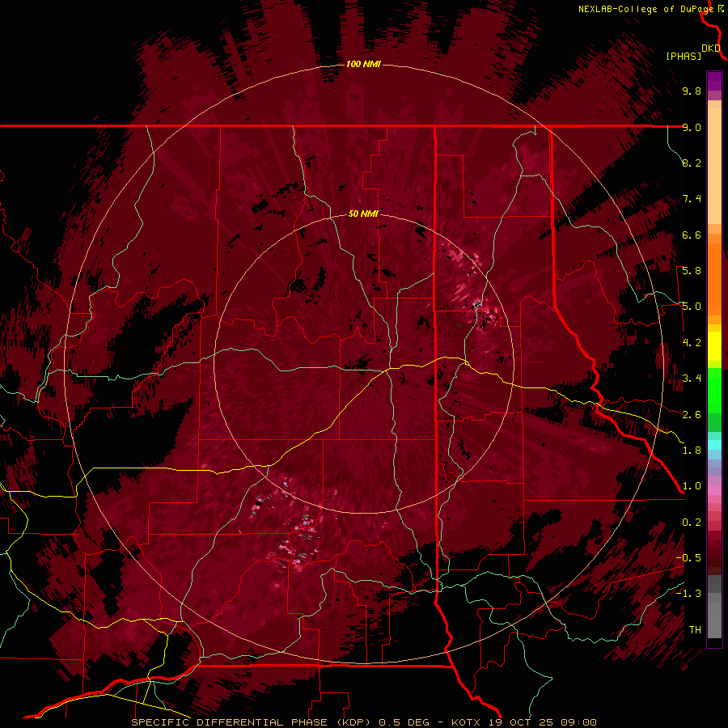Click the 8.2 value on the scale

point(692,163)
